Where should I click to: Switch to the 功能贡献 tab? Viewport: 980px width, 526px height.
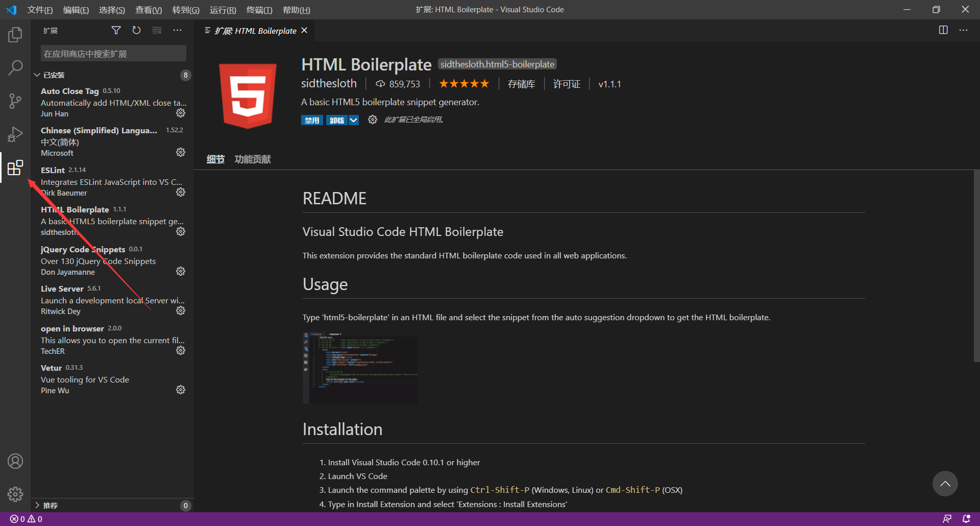[x=253, y=159]
